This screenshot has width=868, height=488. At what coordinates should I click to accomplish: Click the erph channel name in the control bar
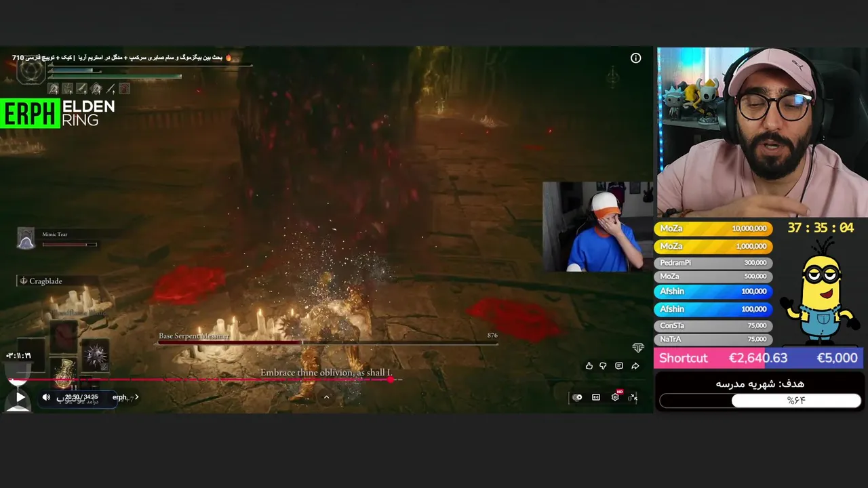[119, 397]
